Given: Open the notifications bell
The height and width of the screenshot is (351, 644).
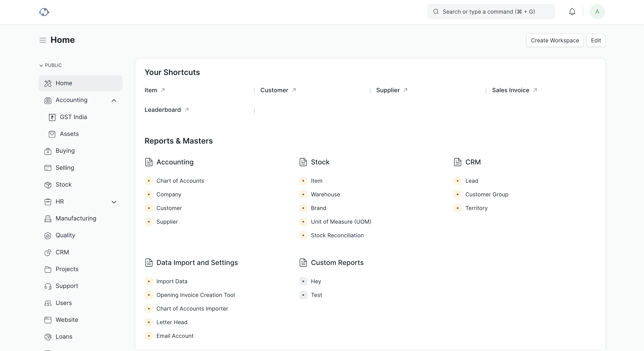Looking at the screenshot, I should point(572,12).
